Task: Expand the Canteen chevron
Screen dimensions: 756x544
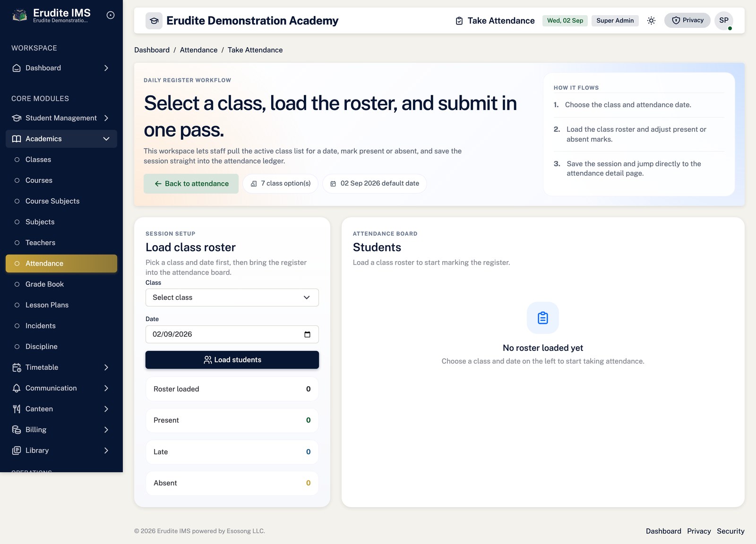Action: point(106,409)
